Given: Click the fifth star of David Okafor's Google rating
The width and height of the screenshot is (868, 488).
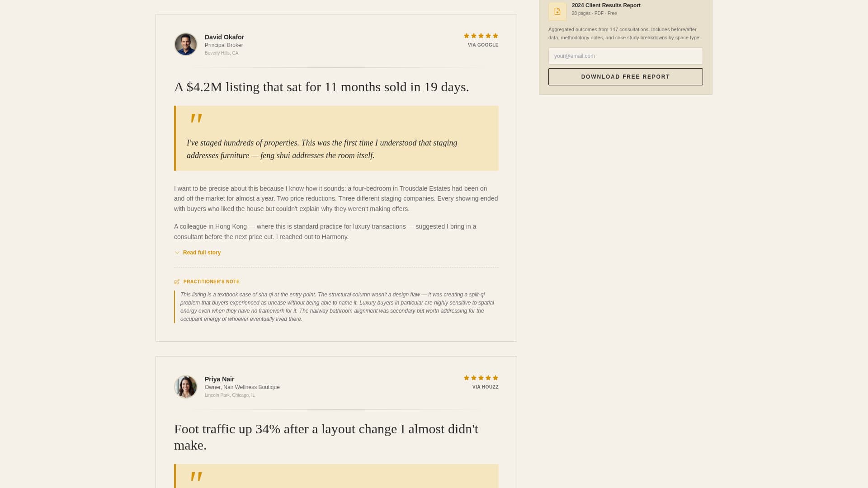Looking at the screenshot, I should coord(496,35).
